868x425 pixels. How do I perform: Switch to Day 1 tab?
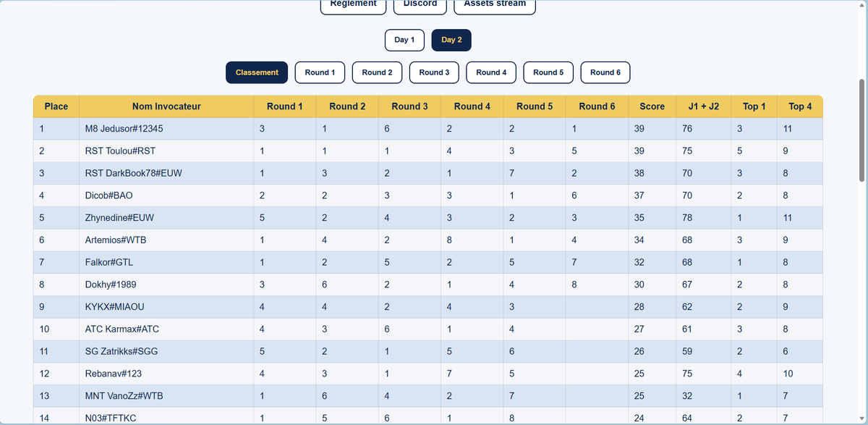pos(404,40)
